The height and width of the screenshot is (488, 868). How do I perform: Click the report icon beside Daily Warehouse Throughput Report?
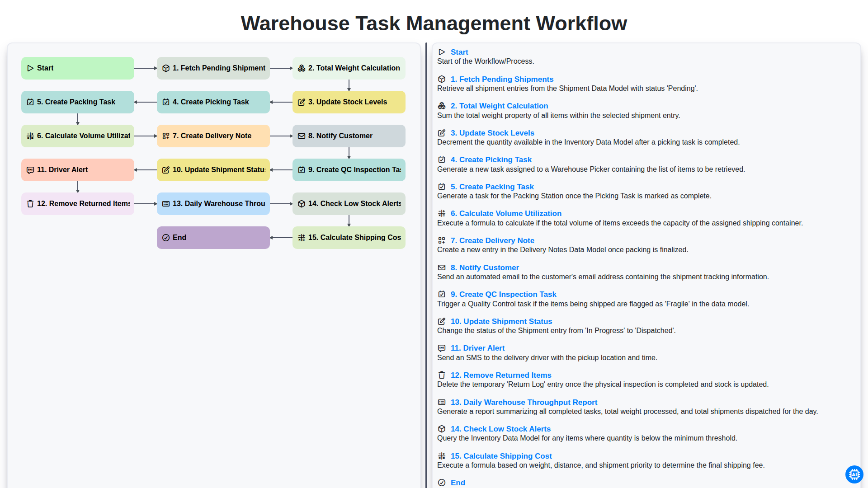[442, 402]
